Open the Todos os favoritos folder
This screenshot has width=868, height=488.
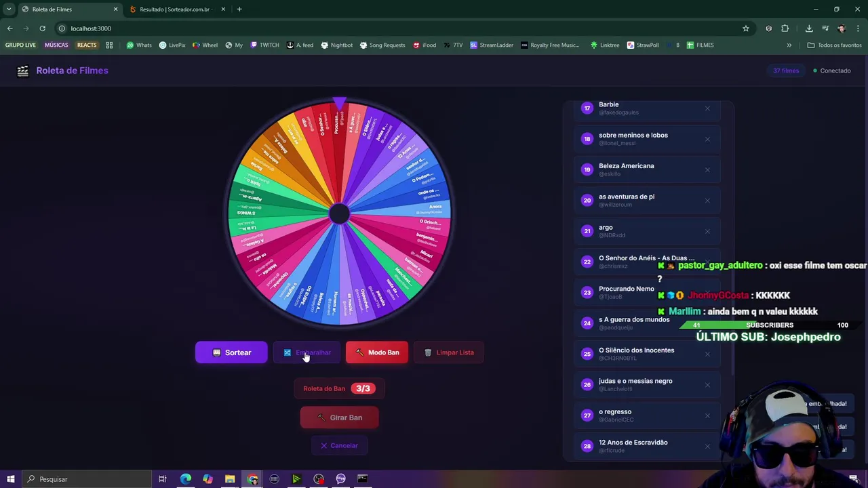click(834, 45)
